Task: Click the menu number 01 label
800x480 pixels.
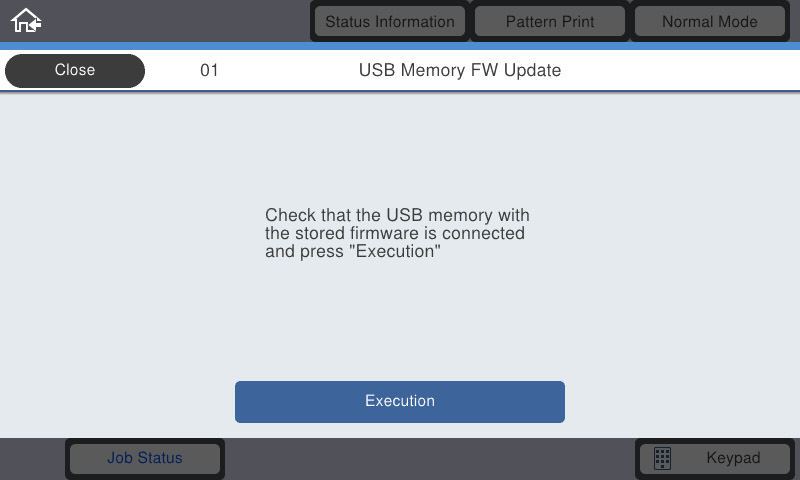Action: (209, 70)
